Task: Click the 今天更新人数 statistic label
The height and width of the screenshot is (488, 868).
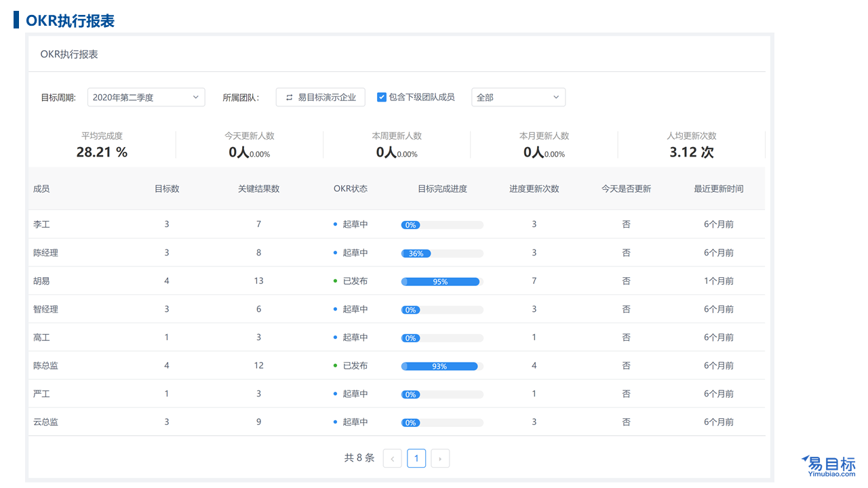Action: click(250, 136)
